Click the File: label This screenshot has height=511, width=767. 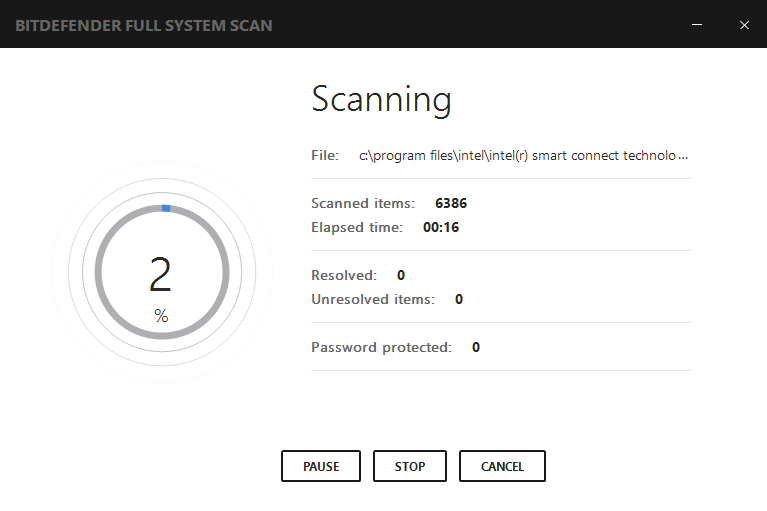pos(325,156)
